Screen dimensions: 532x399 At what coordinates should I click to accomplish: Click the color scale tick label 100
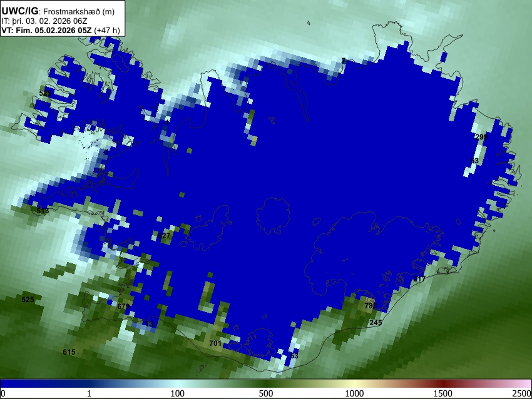pyautogui.click(x=178, y=393)
